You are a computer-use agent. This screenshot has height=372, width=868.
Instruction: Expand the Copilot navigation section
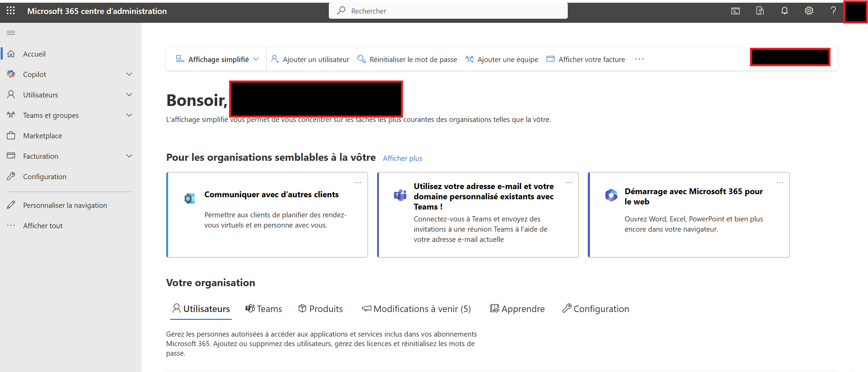click(x=129, y=74)
